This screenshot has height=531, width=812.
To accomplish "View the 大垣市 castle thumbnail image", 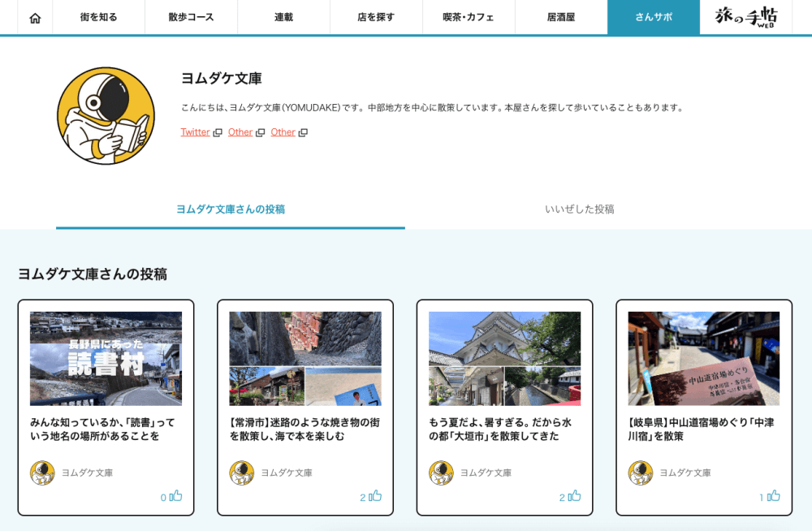I will pos(504,358).
